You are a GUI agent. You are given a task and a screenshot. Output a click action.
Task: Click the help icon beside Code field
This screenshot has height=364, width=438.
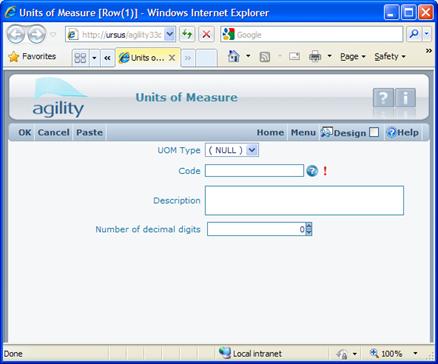click(312, 171)
